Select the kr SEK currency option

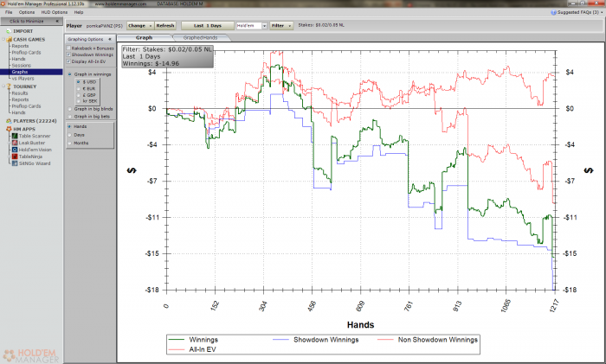coord(78,101)
